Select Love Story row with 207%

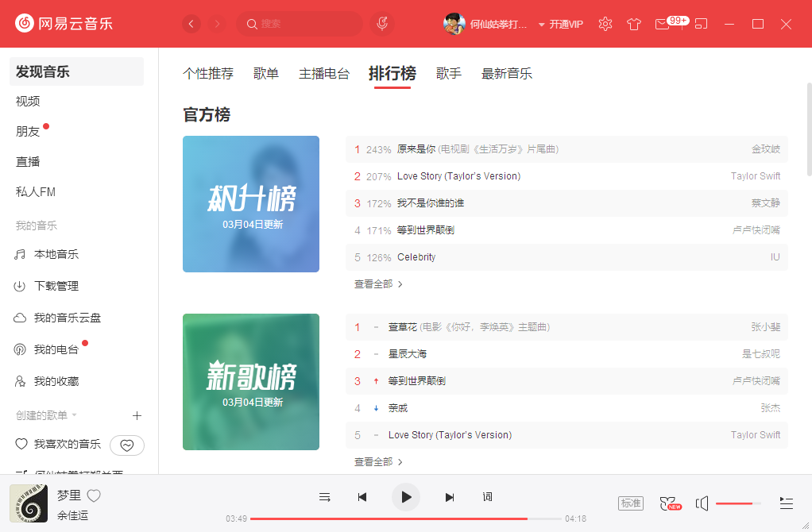[566, 176]
